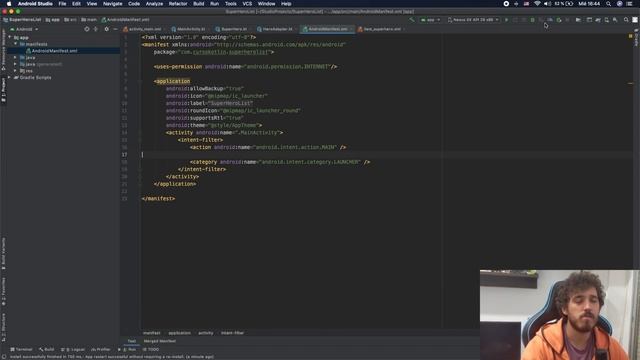Open the Refactor menu
This screenshot has width=640, height=360.
[178, 4]
